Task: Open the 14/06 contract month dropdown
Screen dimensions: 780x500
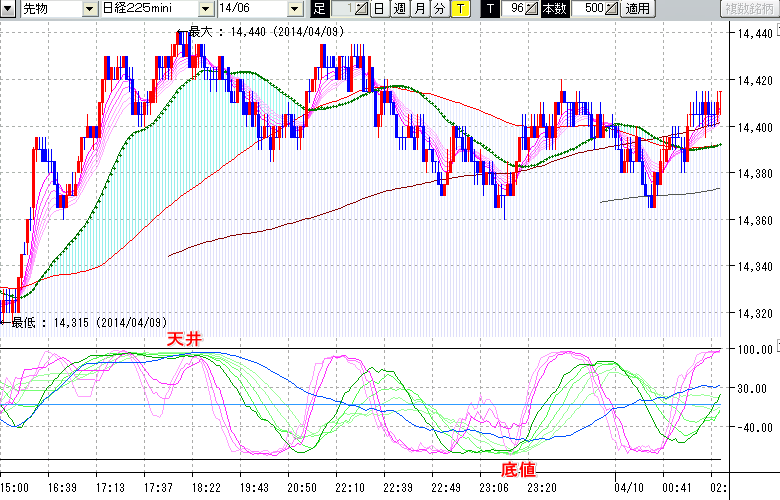Action: [293, 9]
